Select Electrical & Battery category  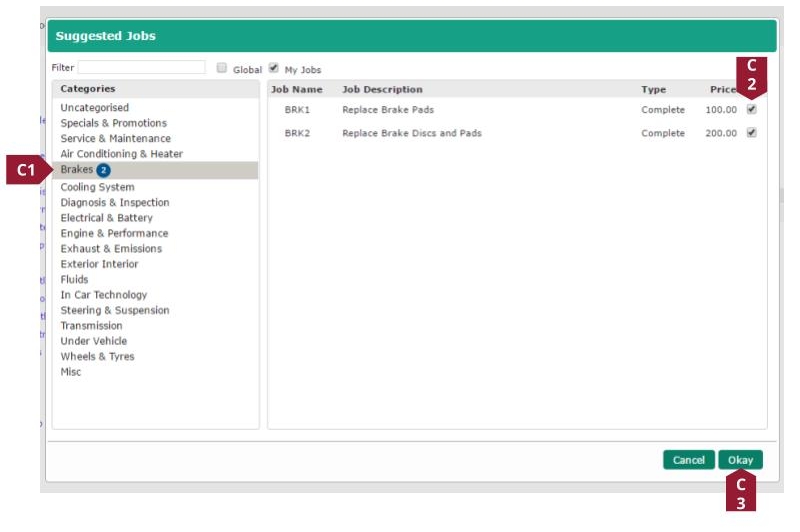tap(106, 218)
